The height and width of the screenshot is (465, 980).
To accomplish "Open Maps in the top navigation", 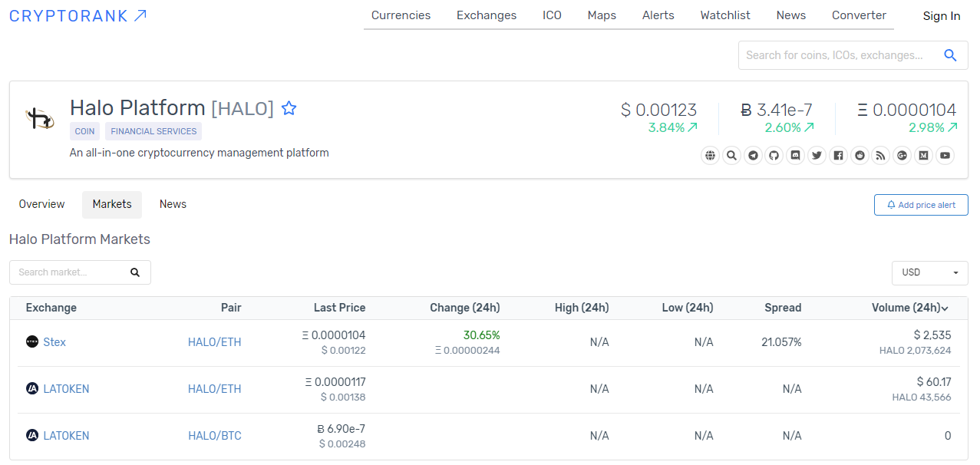I will (x=602, y=15).
